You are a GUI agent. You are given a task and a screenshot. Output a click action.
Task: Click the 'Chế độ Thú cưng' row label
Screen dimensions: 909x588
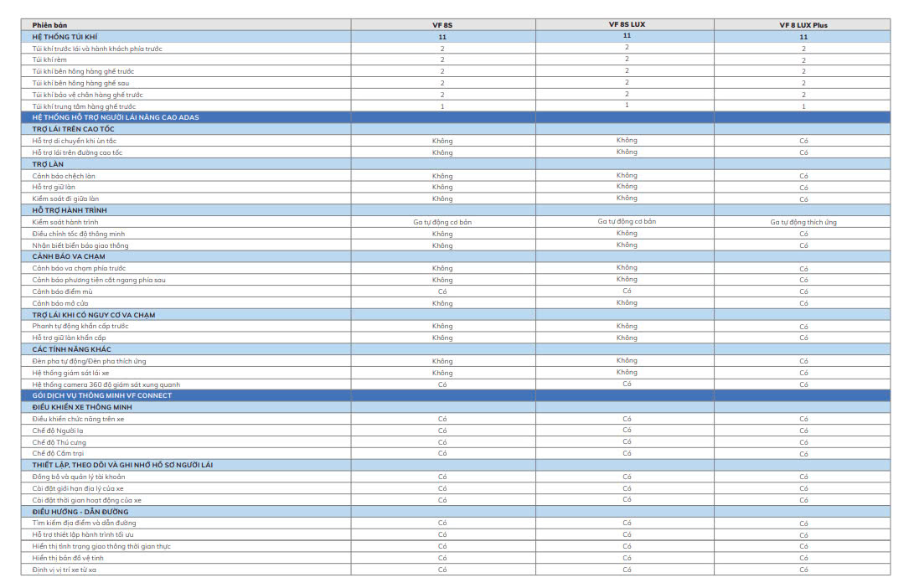[59, 442]
